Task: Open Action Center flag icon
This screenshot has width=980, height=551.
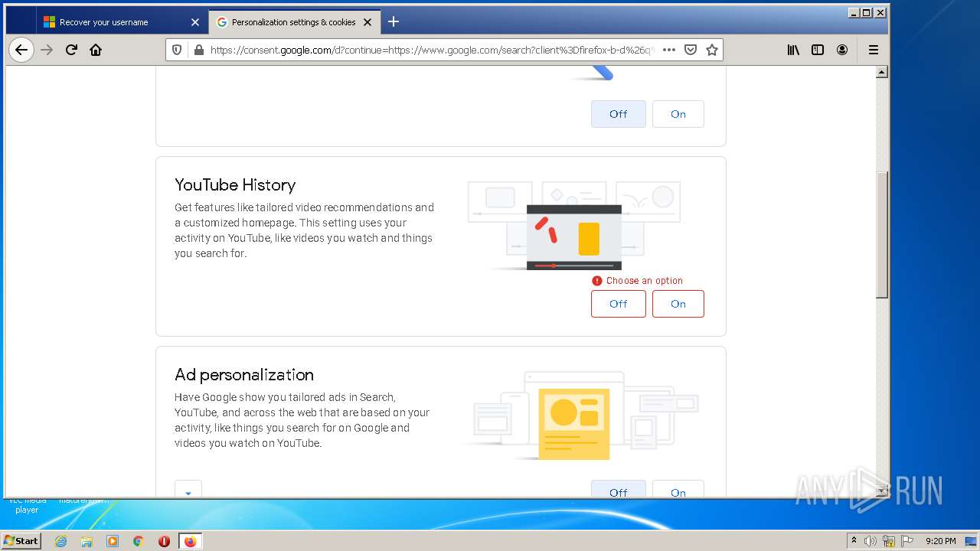Action: (907, 541)
